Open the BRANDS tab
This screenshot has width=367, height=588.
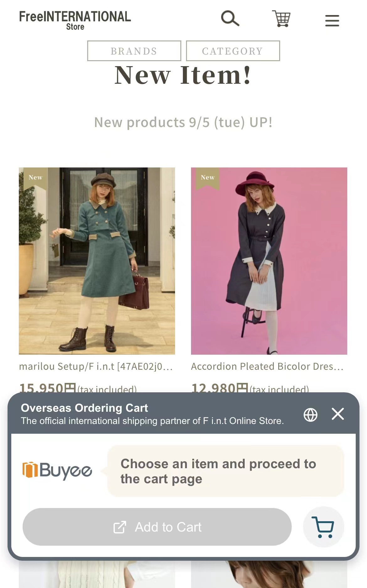pyautogui.click(x=134, y=51)
